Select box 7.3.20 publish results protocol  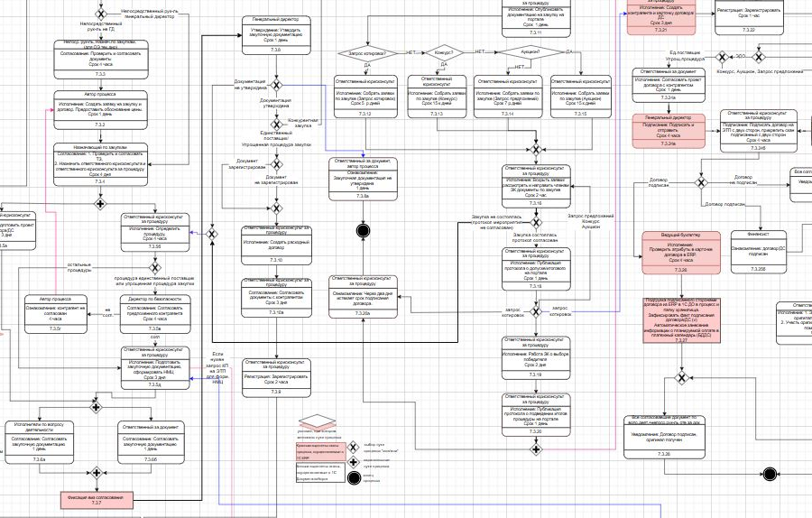coord(537,415)
